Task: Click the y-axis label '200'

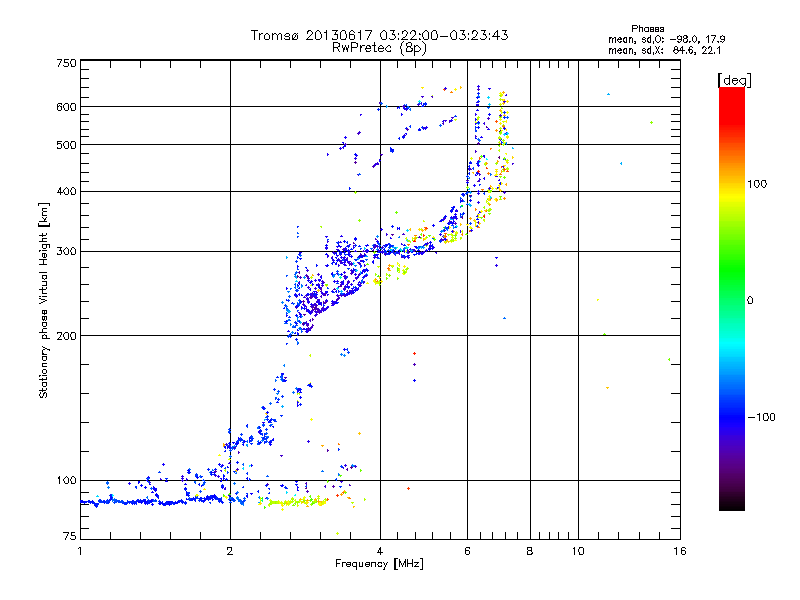Action: [66, 336]
